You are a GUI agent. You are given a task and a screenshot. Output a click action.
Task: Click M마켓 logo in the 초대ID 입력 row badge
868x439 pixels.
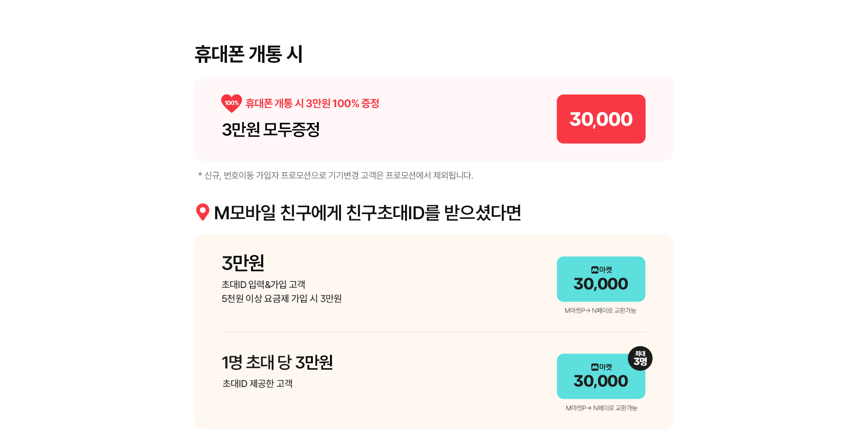pyautogui.click(x=601, y=270)
